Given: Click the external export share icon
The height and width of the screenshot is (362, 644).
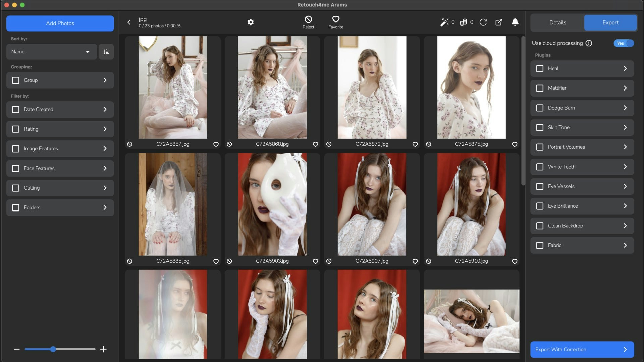Looking at the screenshot, I should [x=499, y=22].
